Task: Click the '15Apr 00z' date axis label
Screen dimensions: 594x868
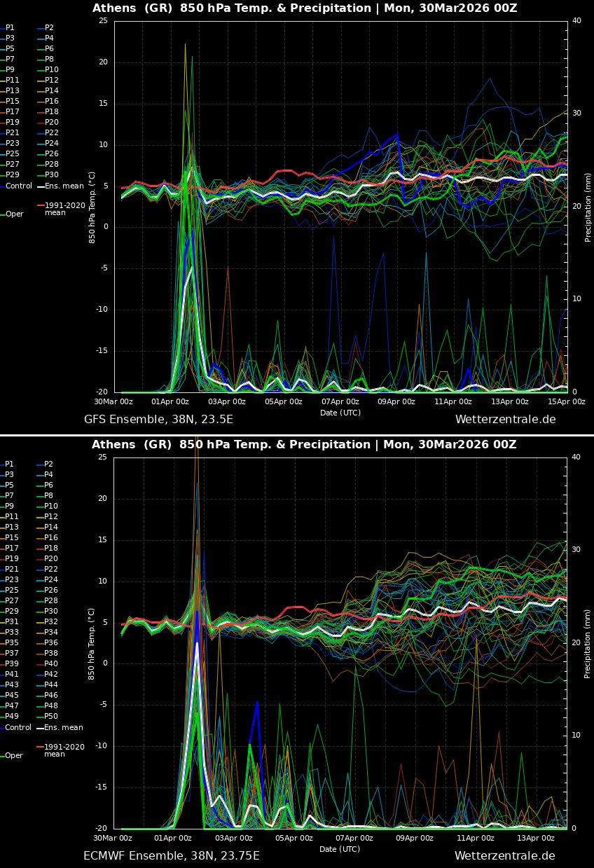Action: (566, 402)
